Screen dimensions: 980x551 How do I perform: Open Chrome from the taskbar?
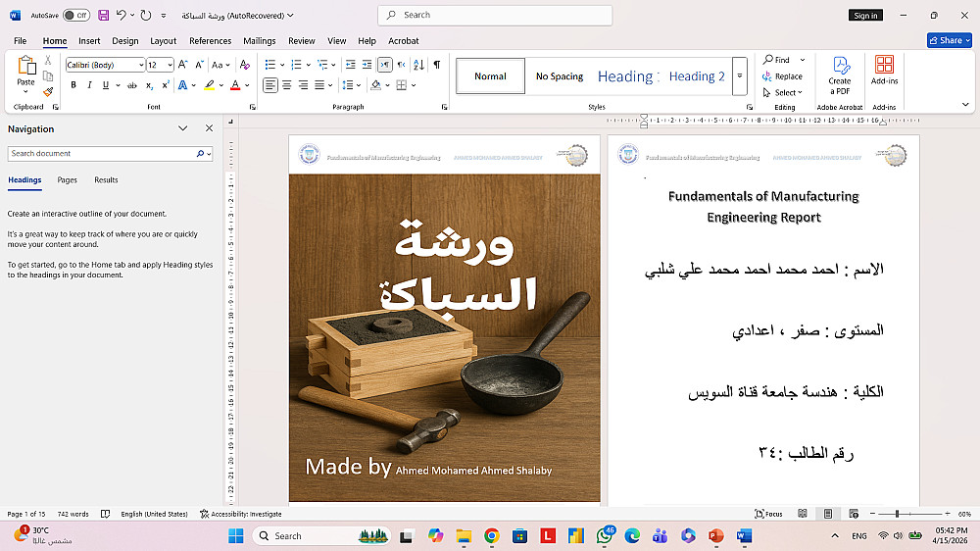click(491, 536)
